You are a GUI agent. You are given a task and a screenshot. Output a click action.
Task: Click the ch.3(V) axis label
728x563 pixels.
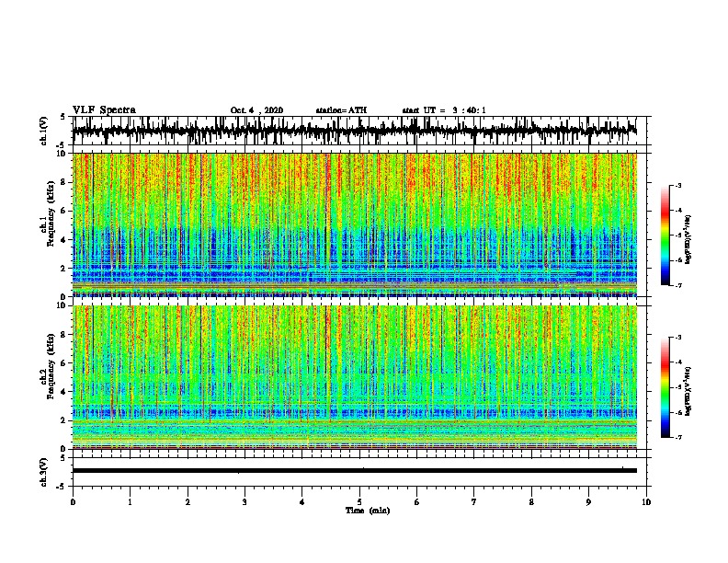(43, 472)
